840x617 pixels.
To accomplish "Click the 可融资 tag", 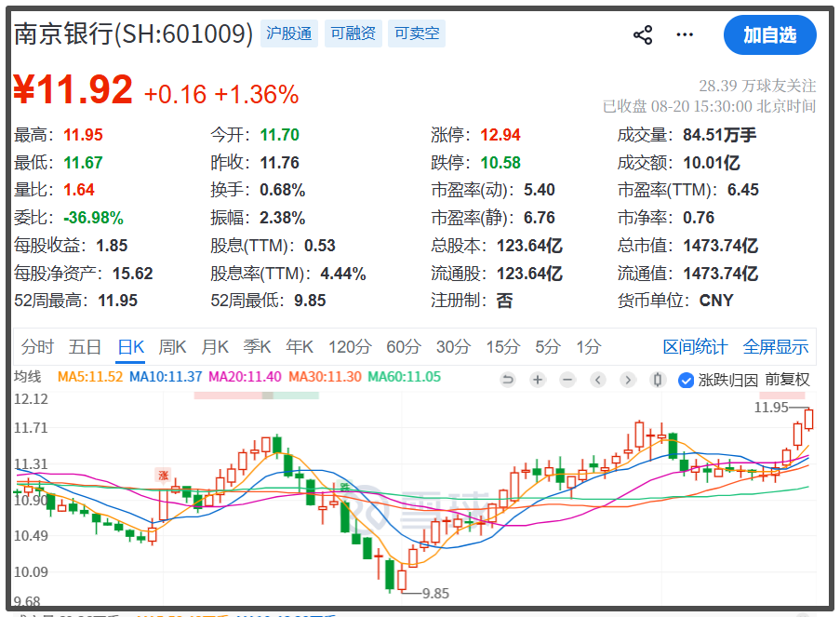I will (x=353, y=34).
